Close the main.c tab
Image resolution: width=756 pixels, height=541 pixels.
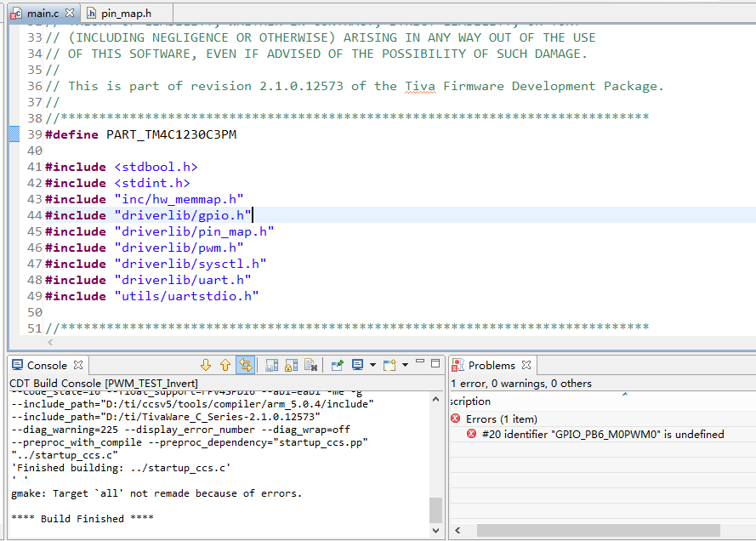point(70,13)
